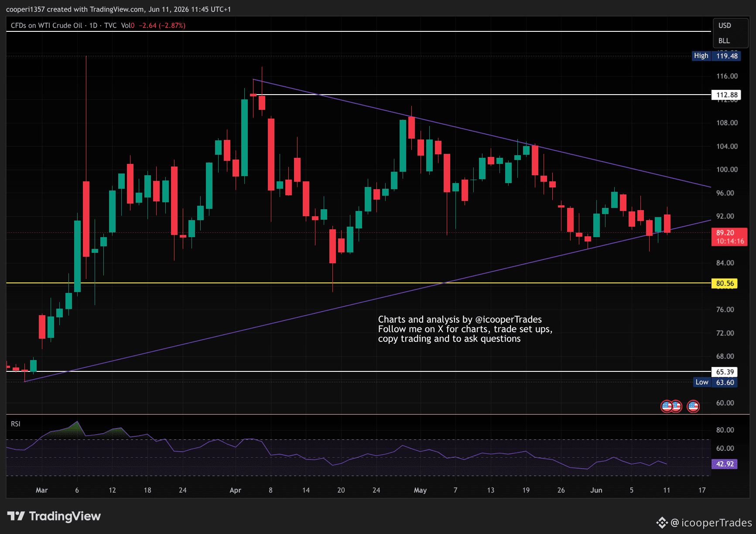Image resolution: width=756 pixels, height=534 pixels.
Task: Click the RSI indicator title
Action: click(16, 424)
